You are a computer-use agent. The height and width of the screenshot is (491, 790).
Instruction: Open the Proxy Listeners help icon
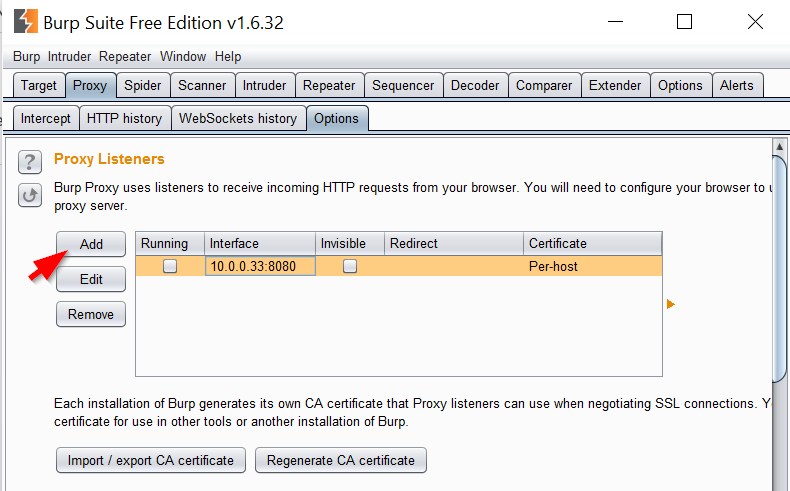pyautogui.click(x=30, y=162)
